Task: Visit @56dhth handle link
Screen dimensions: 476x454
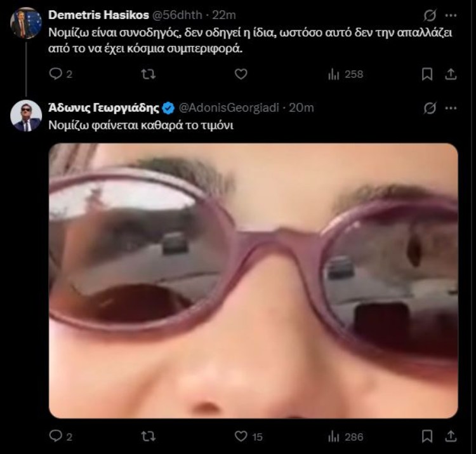Action: pos(176,15)
